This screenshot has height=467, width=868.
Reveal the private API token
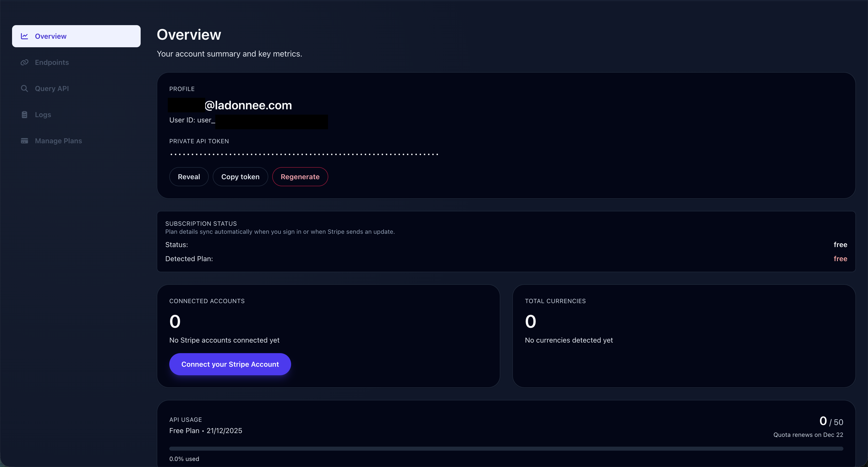point(189,176)
